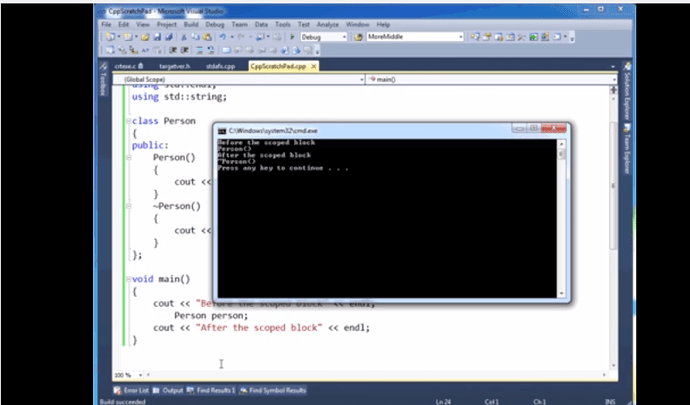Open the Project menu
Screen dimensions: 690x405
pyautogui.click(x=166, y=25)
